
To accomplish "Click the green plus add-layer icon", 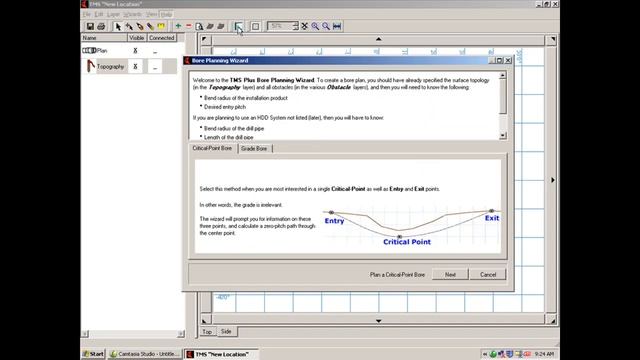I will pyautogui.click(x=178, y=26).
